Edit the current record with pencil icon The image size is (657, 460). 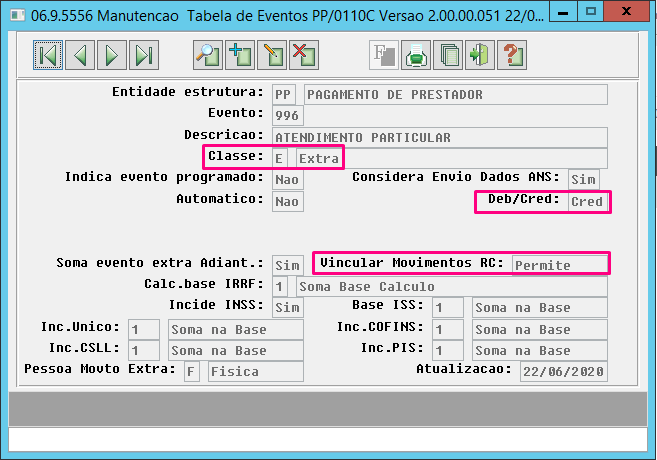[272, 55]
